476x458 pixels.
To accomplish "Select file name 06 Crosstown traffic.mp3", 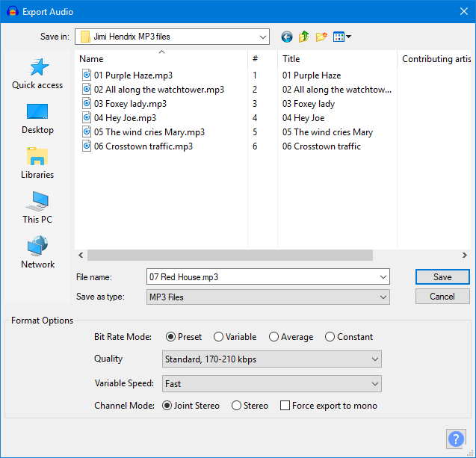I will pyautogui.click(x=143, y=146).
